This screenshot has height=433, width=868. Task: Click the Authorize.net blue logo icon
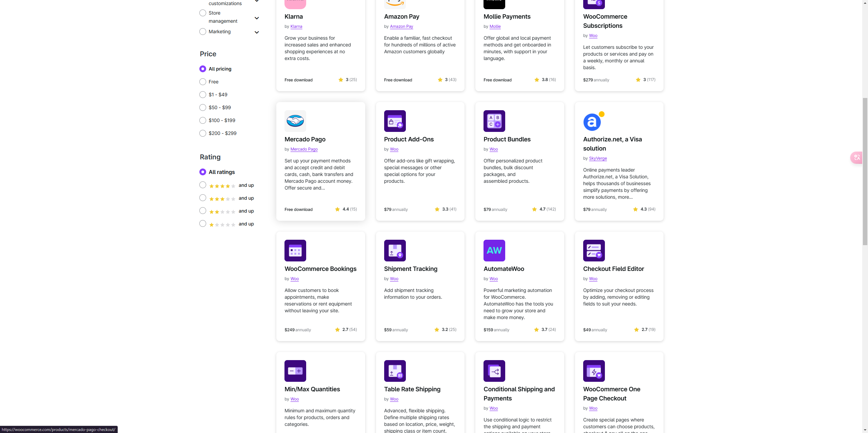pyautogui.click(x=594, y=121)
